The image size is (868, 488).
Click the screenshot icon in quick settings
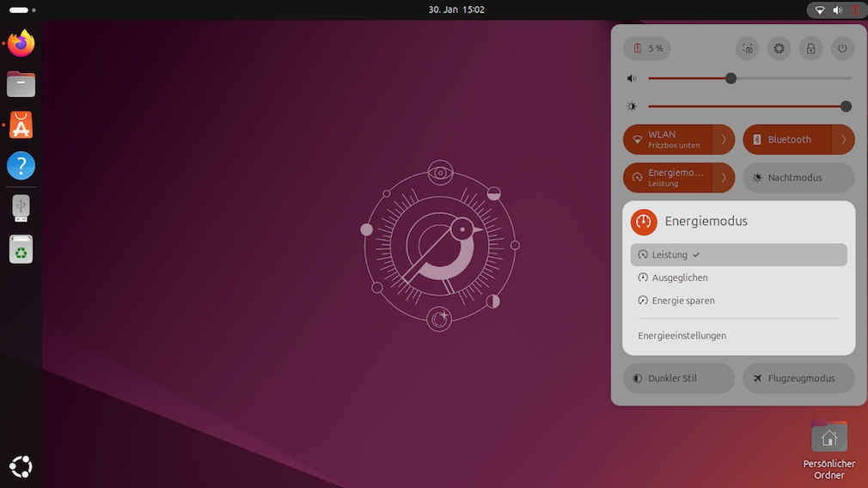pos(748,49)
